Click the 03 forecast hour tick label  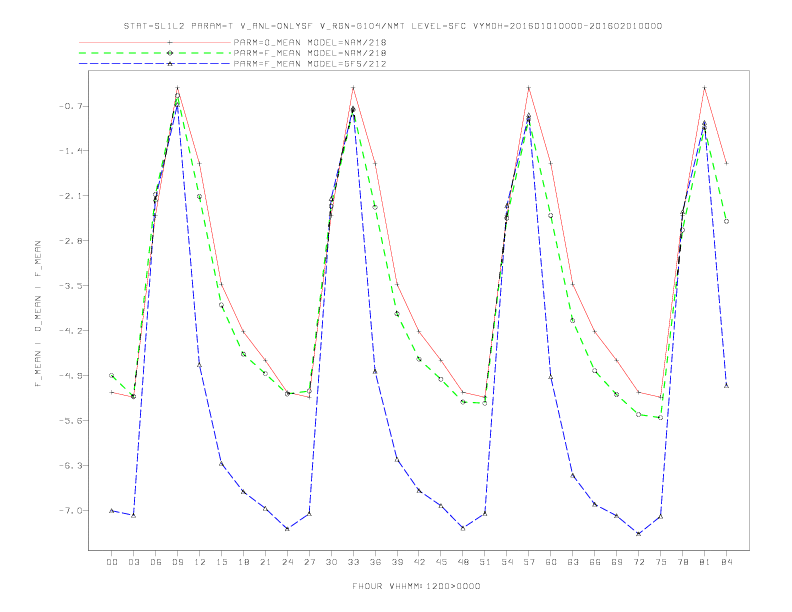(x=133, y=562)
